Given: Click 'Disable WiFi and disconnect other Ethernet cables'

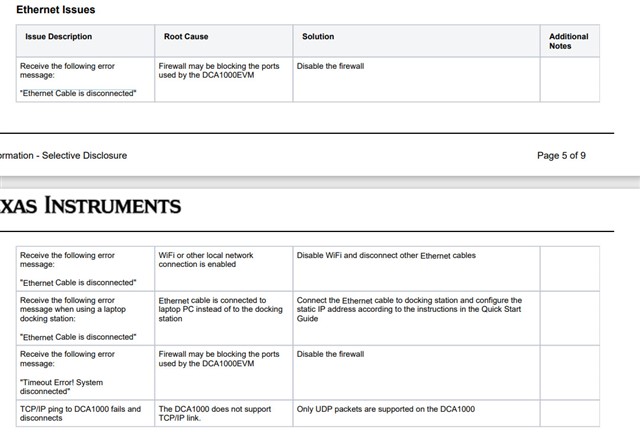Looking at the screenshot, I should point(386,255).
